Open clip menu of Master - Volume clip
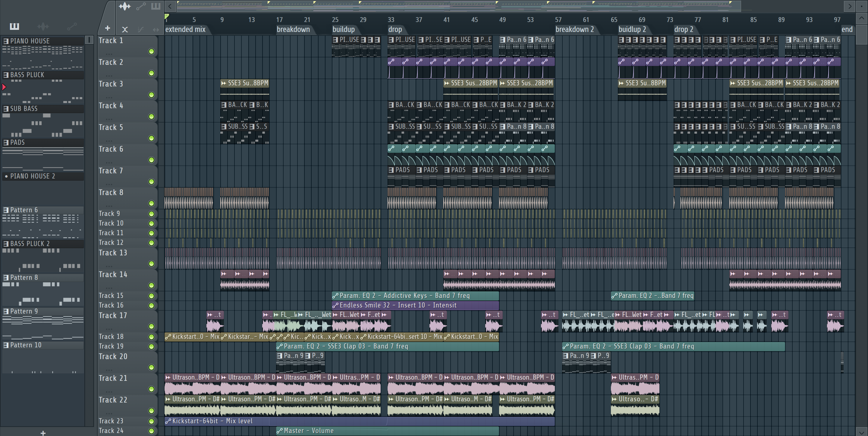The height and width of the screenshot is (436, 868). point(279,431)
